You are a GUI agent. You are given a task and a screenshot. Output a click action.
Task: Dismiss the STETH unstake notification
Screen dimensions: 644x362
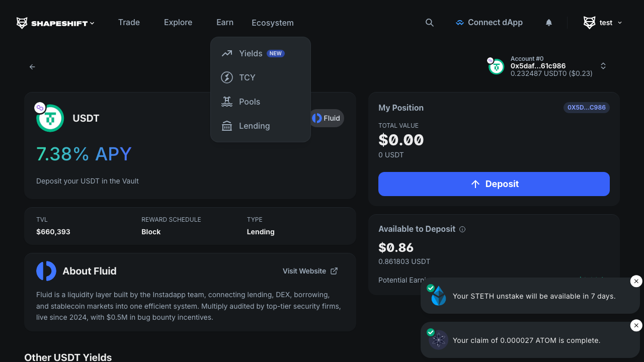pos(636,281)
